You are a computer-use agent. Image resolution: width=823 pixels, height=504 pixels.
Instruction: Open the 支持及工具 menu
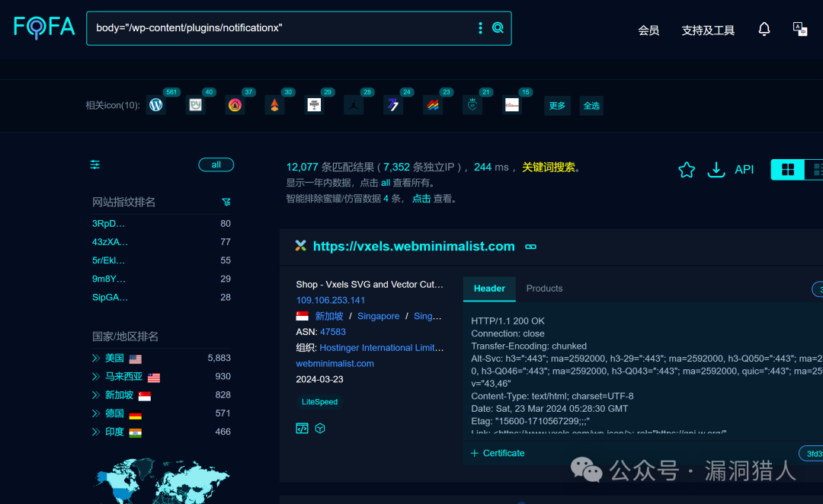point(708,30)
